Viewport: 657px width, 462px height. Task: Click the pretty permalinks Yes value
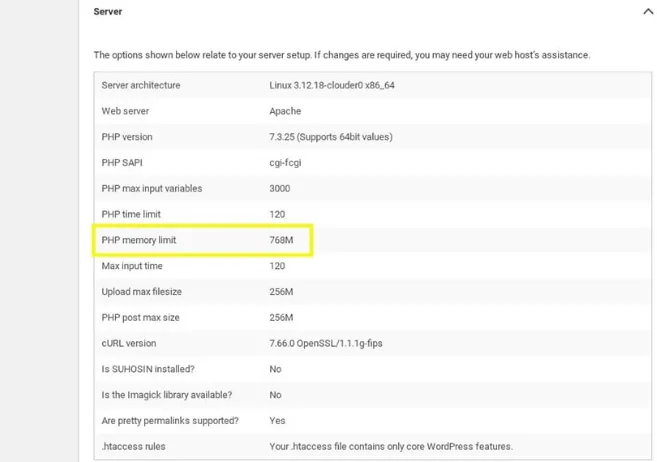pyautogui.click(x=277, y=421)
